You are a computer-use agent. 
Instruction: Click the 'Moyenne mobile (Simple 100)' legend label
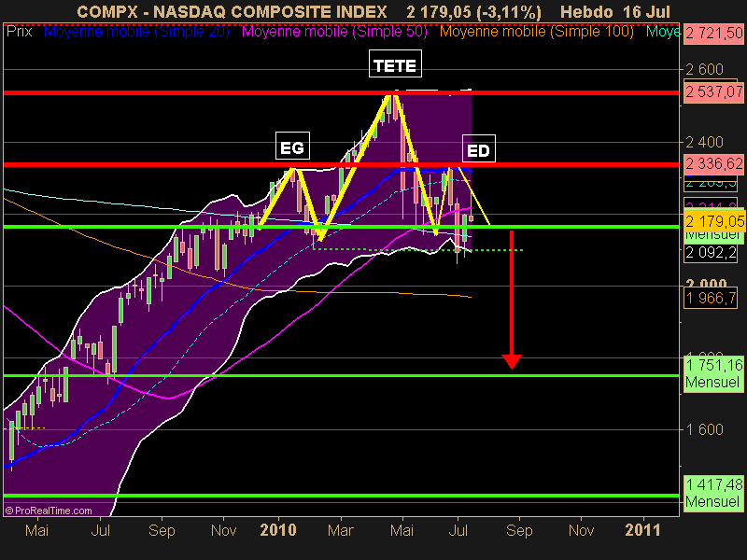point(536,32)
